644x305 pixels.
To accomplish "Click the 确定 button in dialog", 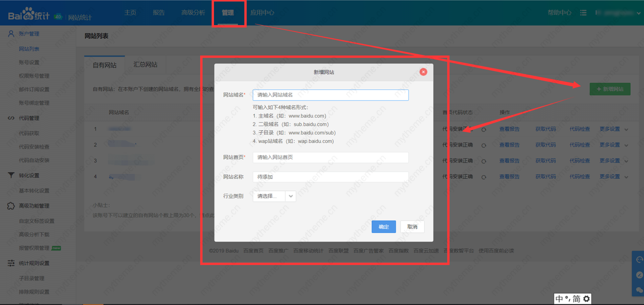I will click(384, 227).
